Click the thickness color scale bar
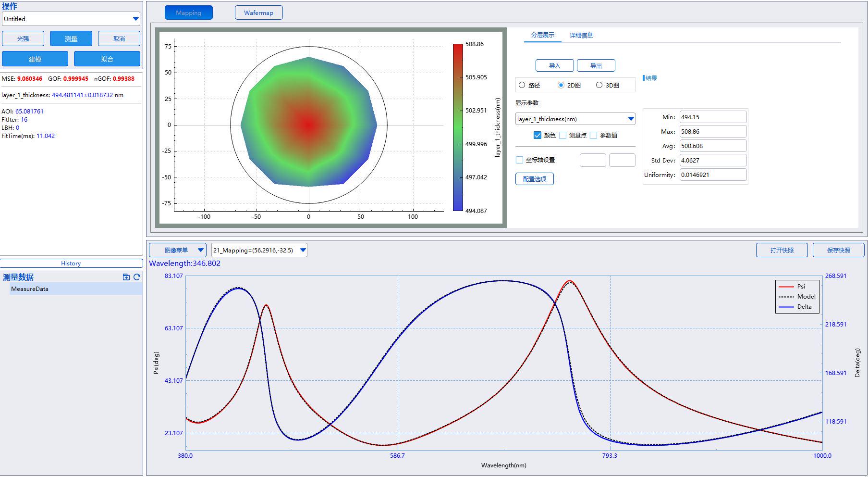This screenshot has width=868, height=477. tap(458, 127)
